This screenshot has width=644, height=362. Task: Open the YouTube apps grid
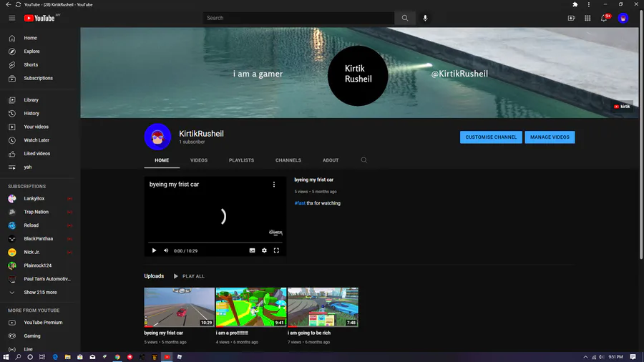[x=587, y=18]
